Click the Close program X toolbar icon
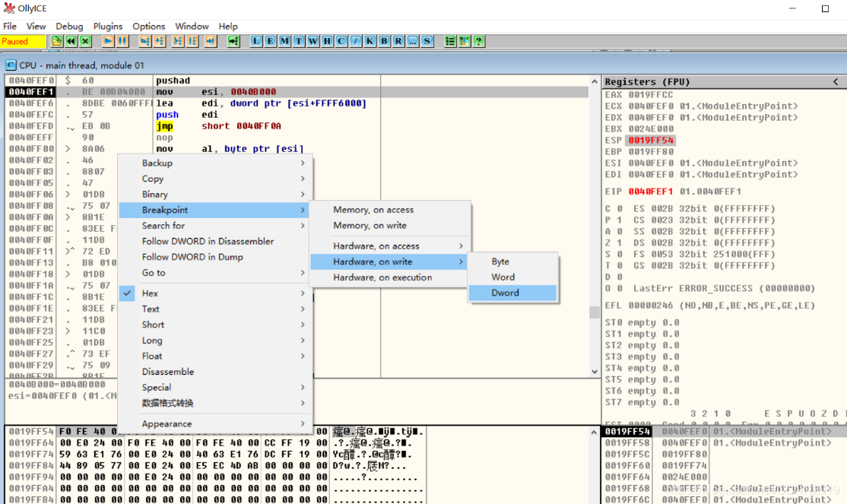Image resolution: width=847 pixels, height=504 pixels. tap(85, 41)
